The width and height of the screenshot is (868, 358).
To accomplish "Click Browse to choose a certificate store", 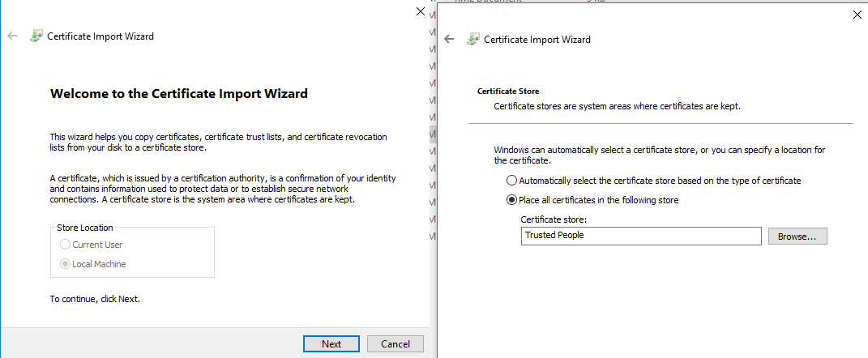I will (797, 237).
